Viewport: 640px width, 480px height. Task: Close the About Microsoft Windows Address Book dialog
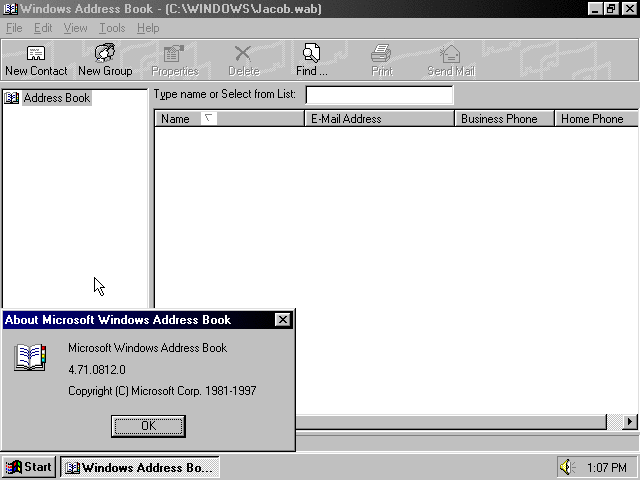tap(282, 320)
